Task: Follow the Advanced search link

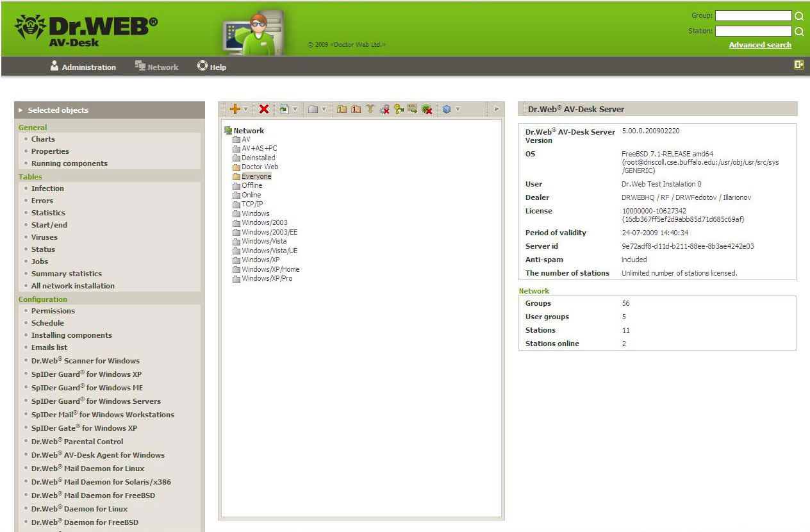Action: pyautogui.click(x=760, y=45)
